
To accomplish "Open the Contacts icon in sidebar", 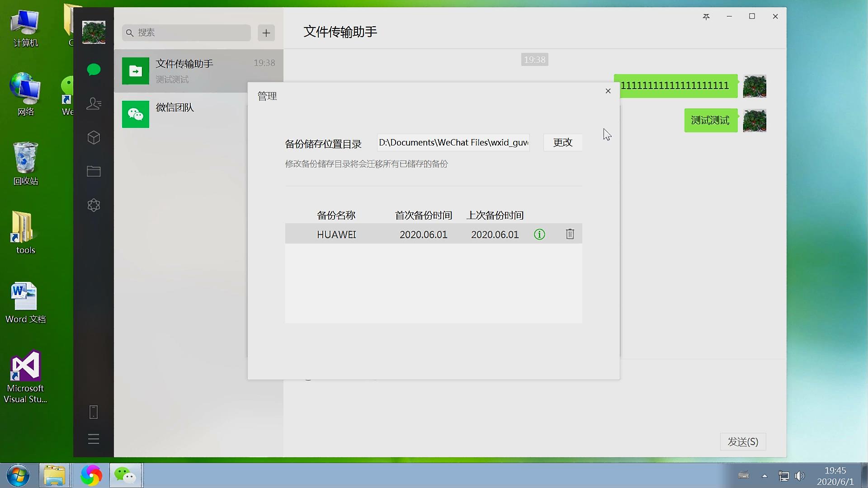I will [x=94, y=104].
